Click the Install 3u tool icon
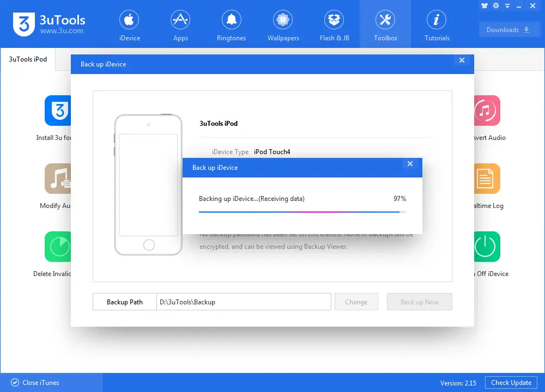Screen dimensions: 545x392 58,111
